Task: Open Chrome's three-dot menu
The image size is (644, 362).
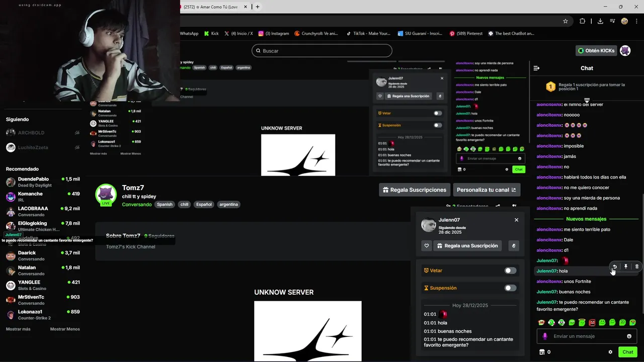Action: point(636,21)
